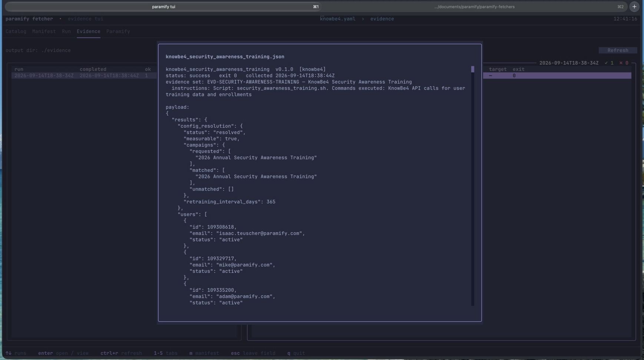
Task: Switch to the paramify tui terminal tab
Action: 163,7
